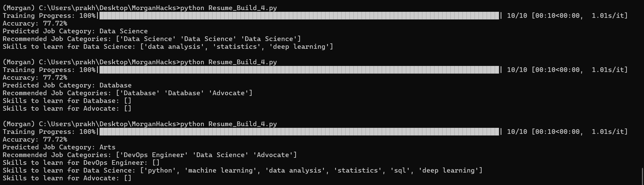Click Predicted Job Category: Database line
The image size is (644, 185).
click(x=67, y=85)
